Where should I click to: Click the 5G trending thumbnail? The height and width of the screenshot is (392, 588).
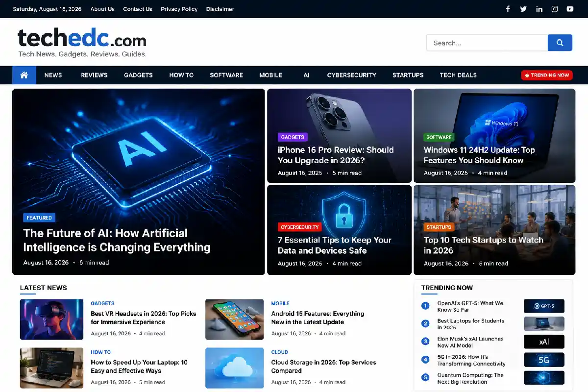(x=544, y=360)
